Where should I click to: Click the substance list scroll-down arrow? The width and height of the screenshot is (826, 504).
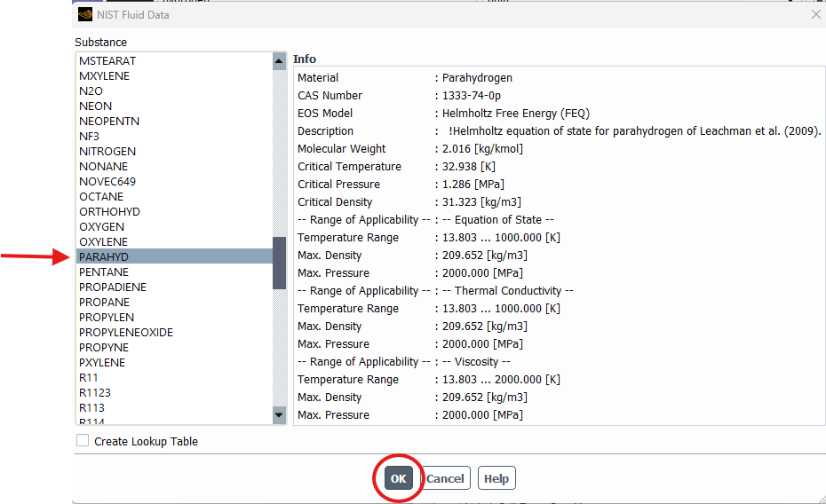point(279,415)
